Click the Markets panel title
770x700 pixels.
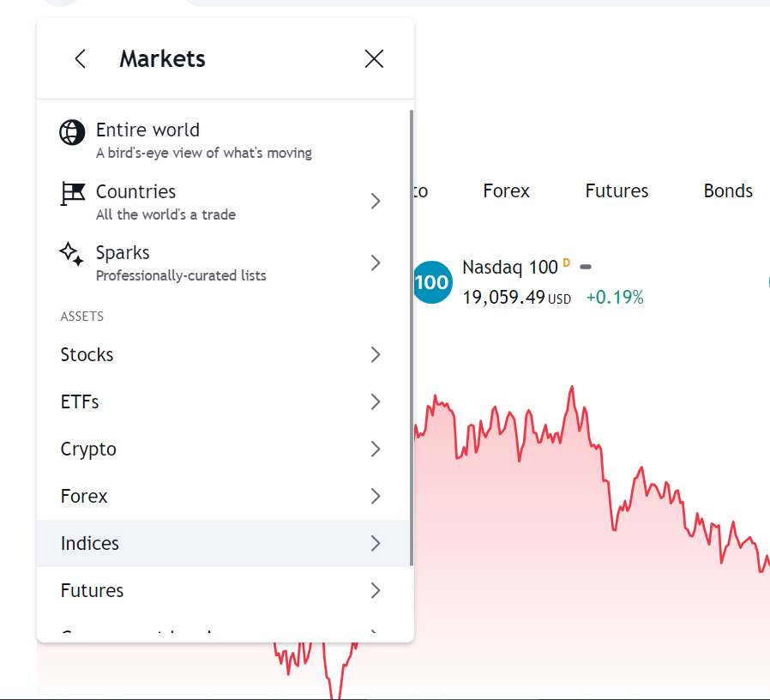tap(163, 59)
